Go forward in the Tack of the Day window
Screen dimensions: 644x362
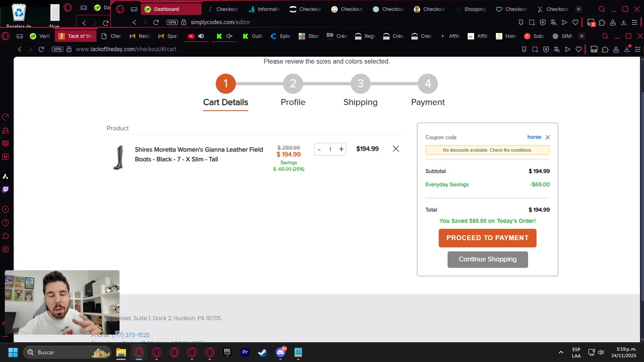point(30,49)
